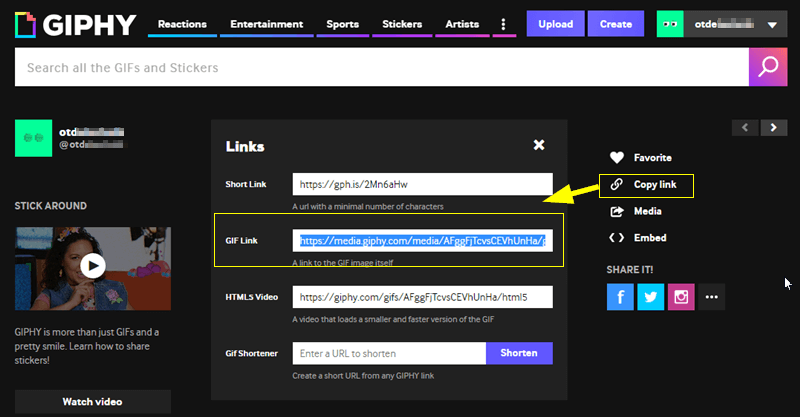Expand the account dropdown arrow
Screen dimensions: 800x417
coord(772,24)
